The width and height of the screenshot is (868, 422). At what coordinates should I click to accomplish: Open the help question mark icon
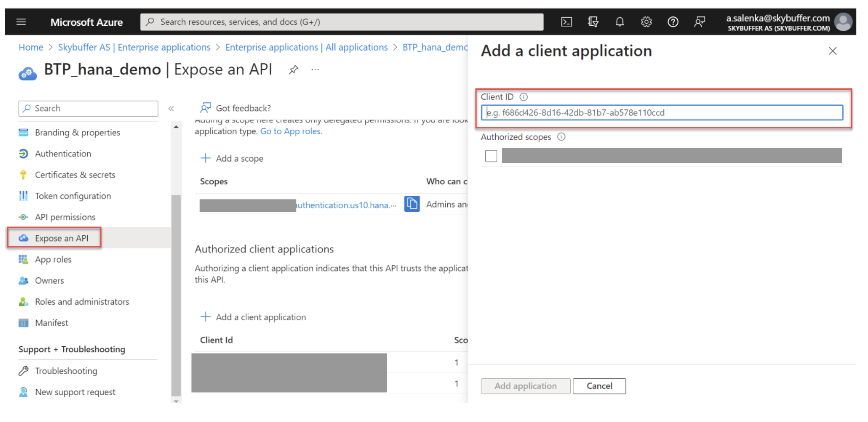[x=673, y=22]
